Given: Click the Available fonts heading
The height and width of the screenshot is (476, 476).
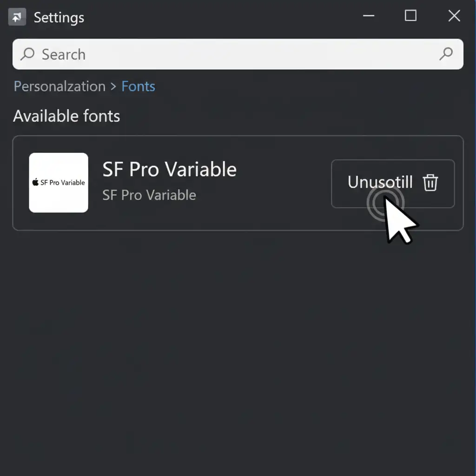Looking at the screenshot, I should pyautogui.click(x=66, y=116).
